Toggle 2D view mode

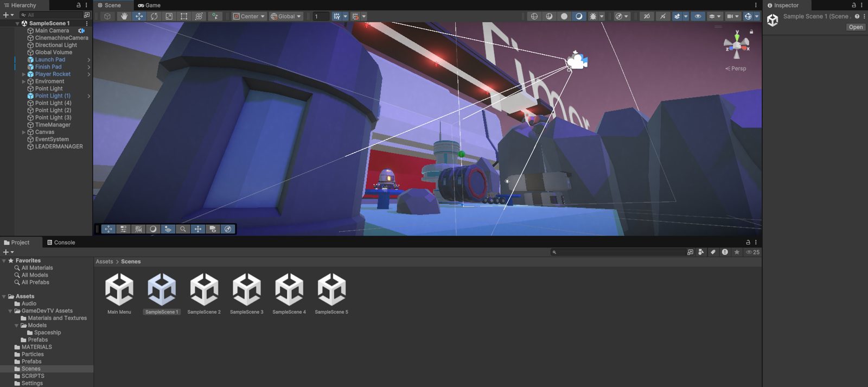tap(647, 16)
